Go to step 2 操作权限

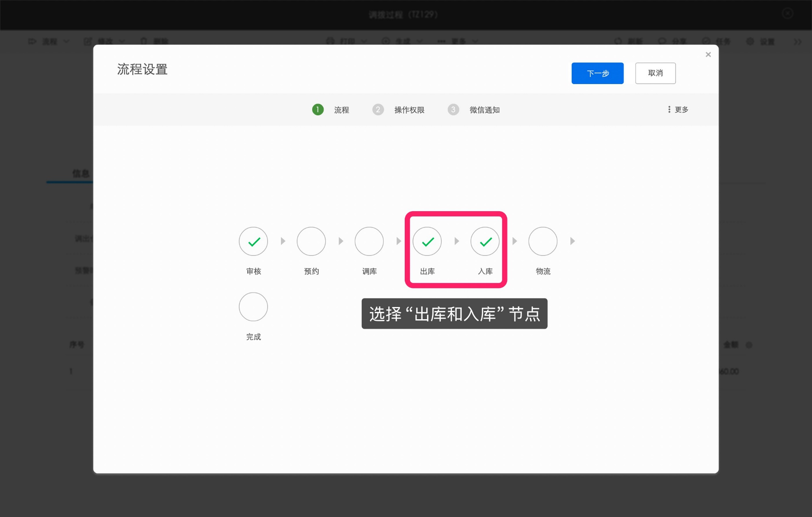(398, 110)
